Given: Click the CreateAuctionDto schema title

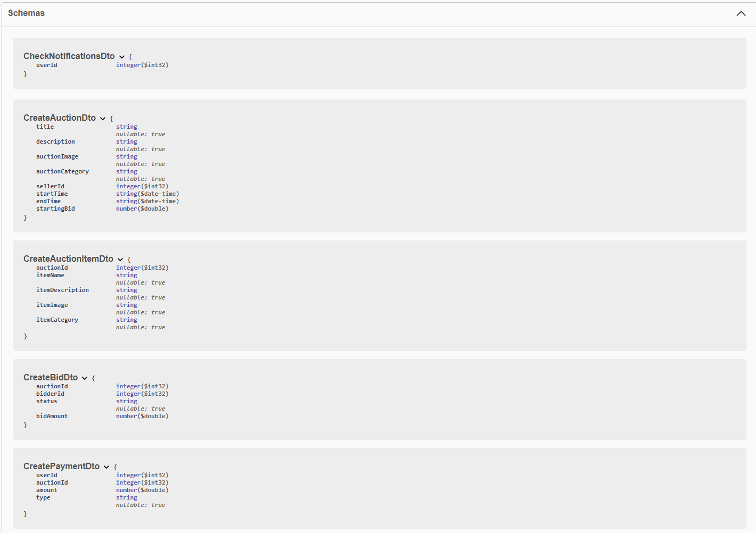Looking at the screenshot, I should coord(60,118).
